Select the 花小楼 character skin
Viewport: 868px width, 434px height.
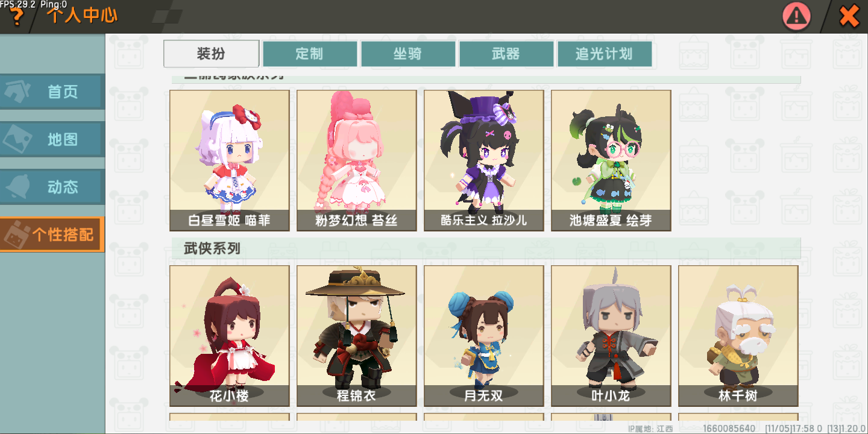(x=230, y=336)
